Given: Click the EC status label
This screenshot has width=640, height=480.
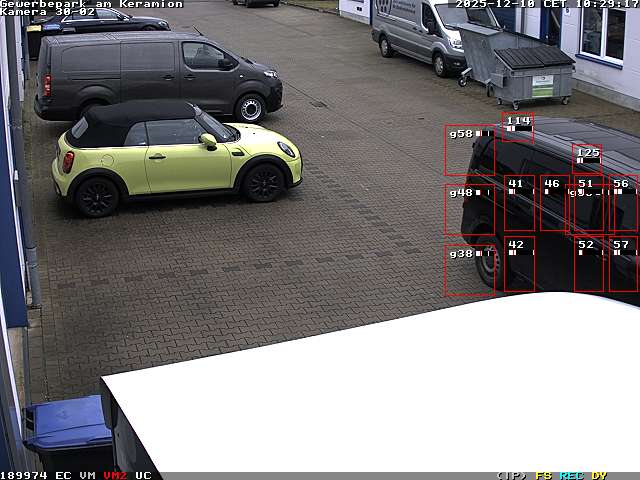Looking at the screenshot, I should 63,475.
